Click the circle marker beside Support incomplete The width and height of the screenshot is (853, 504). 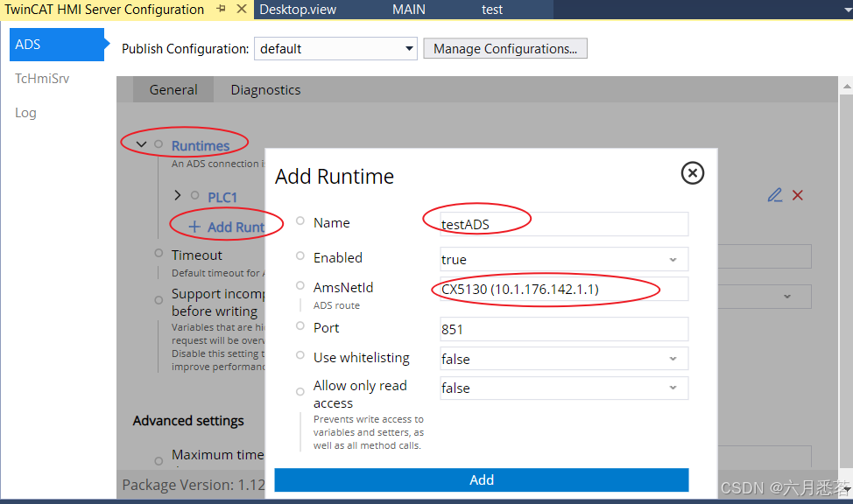point(159,300)
